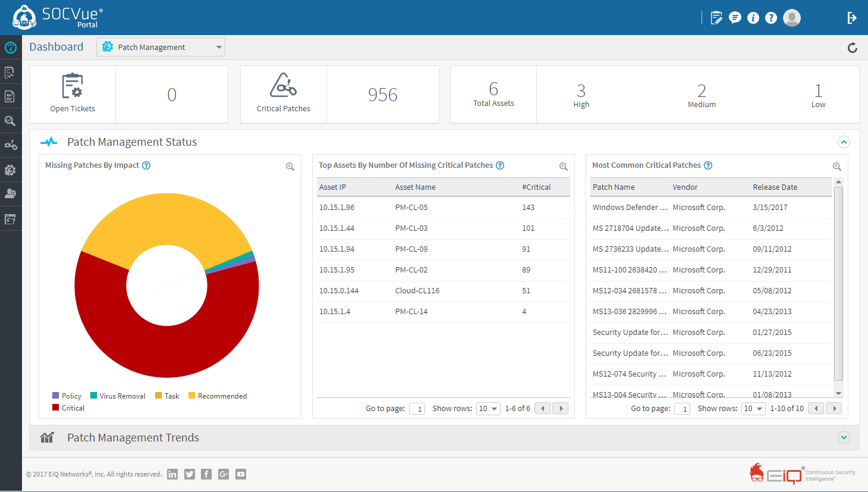Collapse the Patch Management Status section
Screen dimensions: 868x492
tap(844, 142)
